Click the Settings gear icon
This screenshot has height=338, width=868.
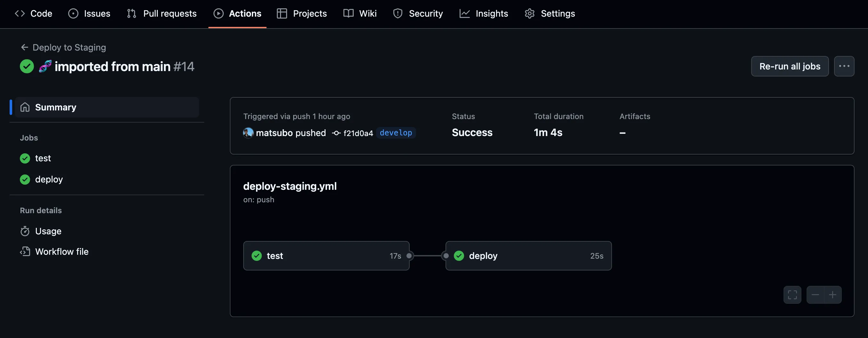coord(530,13)
